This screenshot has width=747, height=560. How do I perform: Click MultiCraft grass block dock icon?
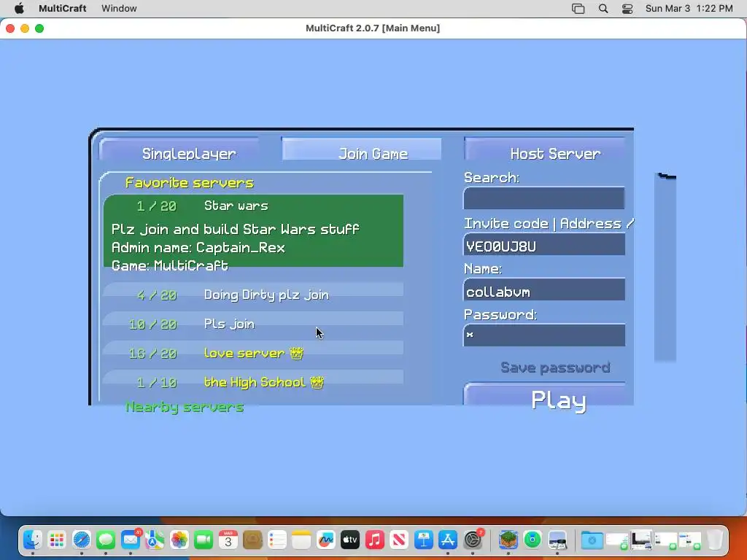point(508,540)
